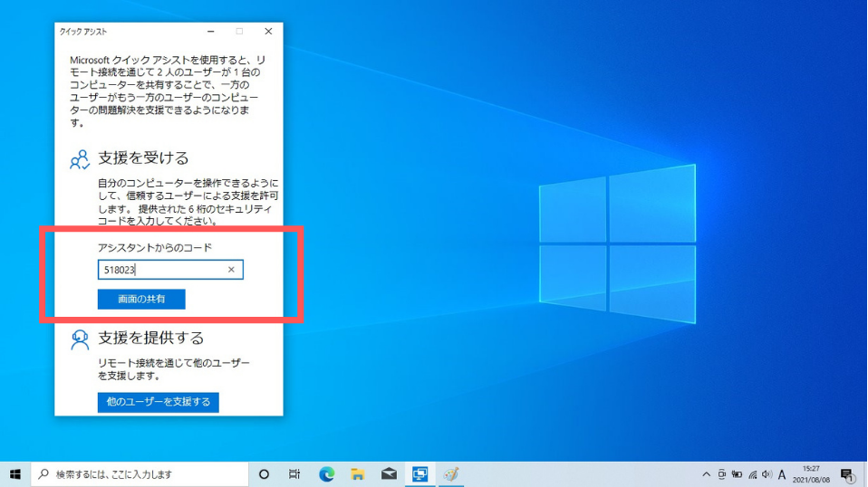The width and height of the screenshot is (868, 487).
Task: Click 他のユーザーを支援する button
Action: [x=159, y=402]
